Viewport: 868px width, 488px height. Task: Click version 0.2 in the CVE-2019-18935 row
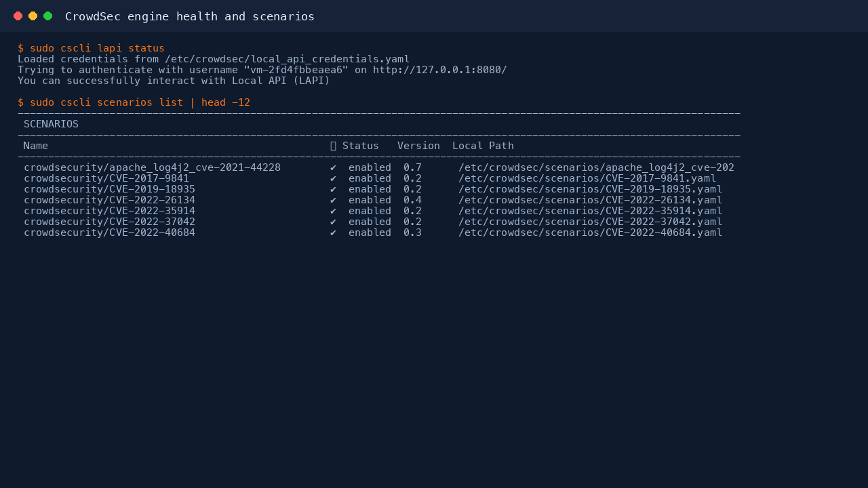click(x=412, y=189)
